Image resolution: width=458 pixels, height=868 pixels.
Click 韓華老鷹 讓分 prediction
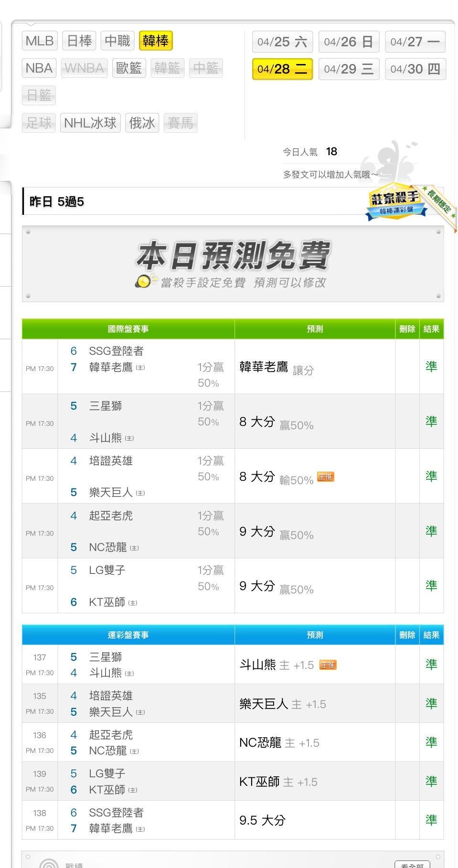(x=277, y=367)
